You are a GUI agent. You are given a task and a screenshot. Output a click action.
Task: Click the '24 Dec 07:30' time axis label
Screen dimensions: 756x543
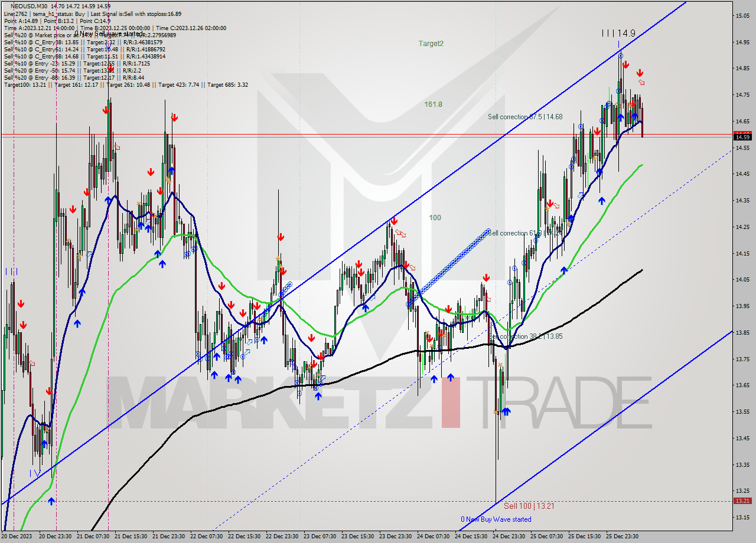tap(434, 537)
